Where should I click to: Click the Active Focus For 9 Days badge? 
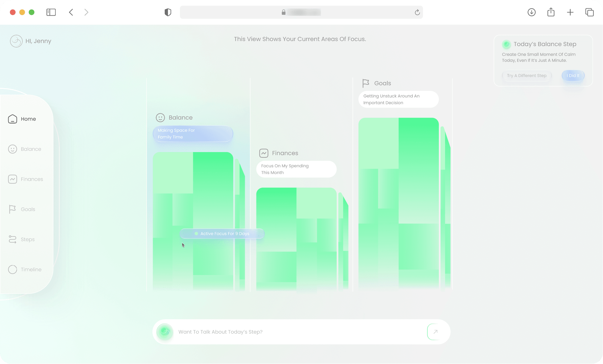[222, 234]
